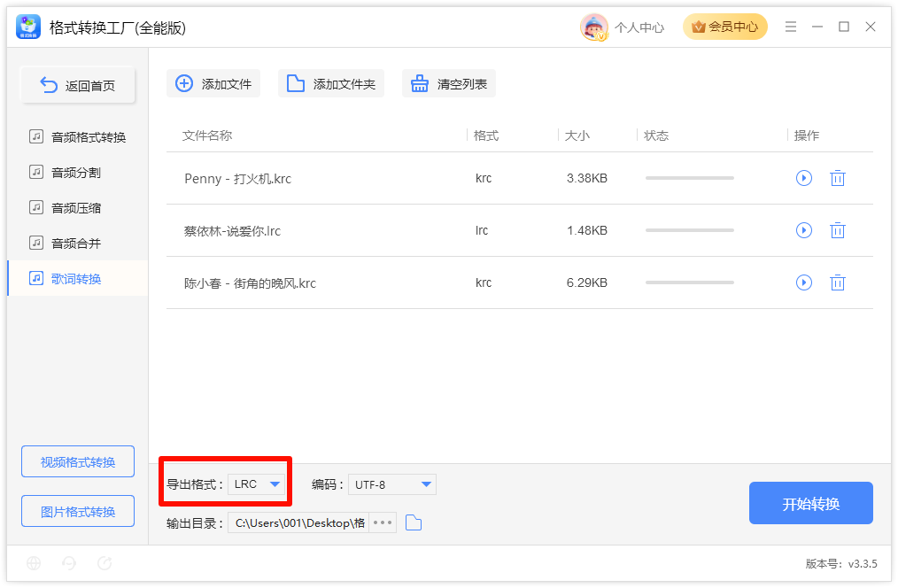The width and height of the screenshot is (898, 588).
Task: Click the globe icon in status bar
Action: pos(34,563)
